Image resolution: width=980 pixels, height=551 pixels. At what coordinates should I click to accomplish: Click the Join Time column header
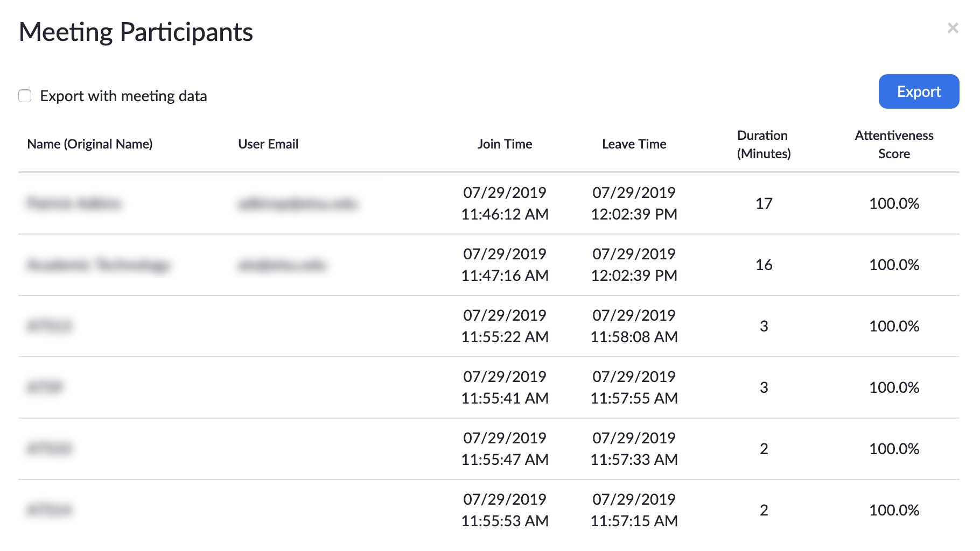[x=505, y=144]
